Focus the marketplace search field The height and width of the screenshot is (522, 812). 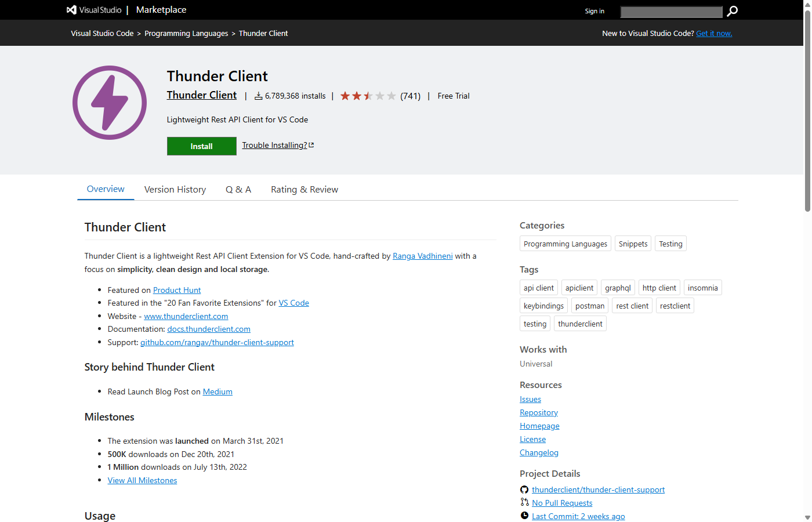pyautogui.click(x=671, y=12)
